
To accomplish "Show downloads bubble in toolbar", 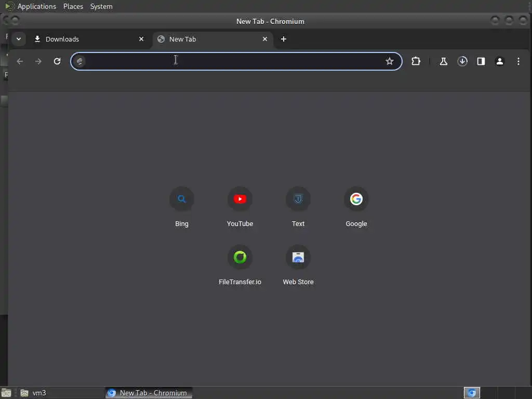I will 462,61.
